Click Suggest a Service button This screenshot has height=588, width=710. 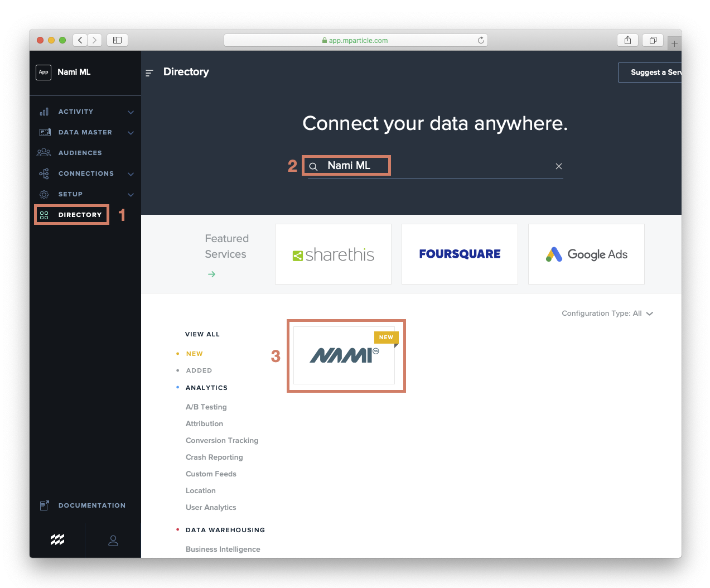click(x=650, y=73)
